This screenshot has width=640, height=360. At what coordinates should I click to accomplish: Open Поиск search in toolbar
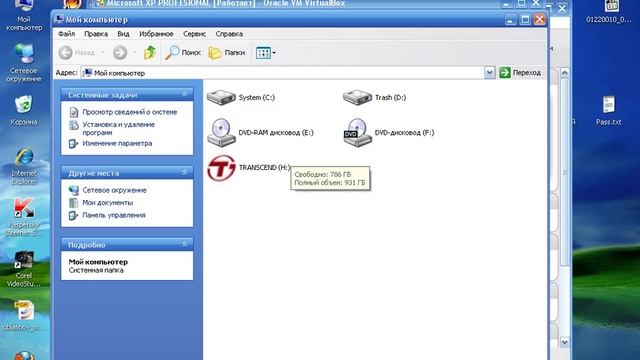[x=182, y=53]
